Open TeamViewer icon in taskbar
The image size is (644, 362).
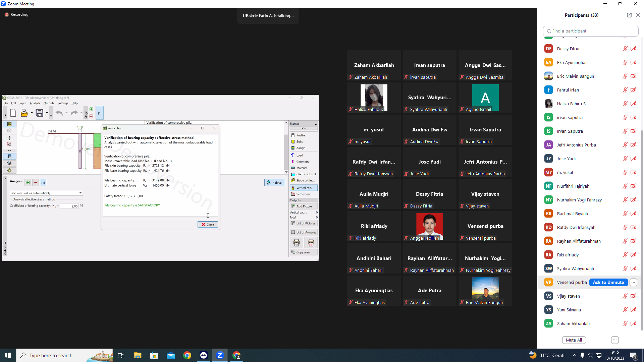pyautogui.click(x=204, y=355)
